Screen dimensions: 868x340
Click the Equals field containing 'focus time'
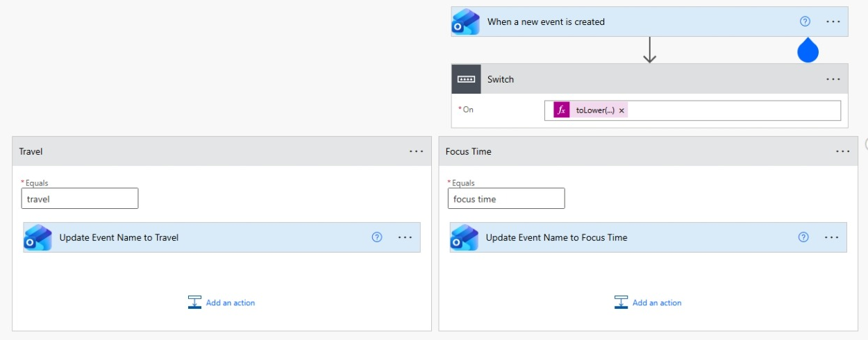506,198
